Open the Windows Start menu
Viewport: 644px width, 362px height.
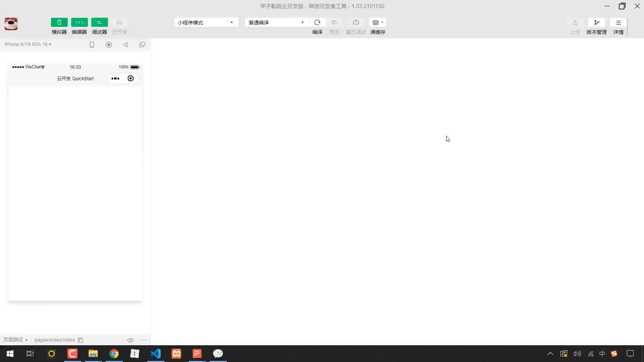coord(10,354)
